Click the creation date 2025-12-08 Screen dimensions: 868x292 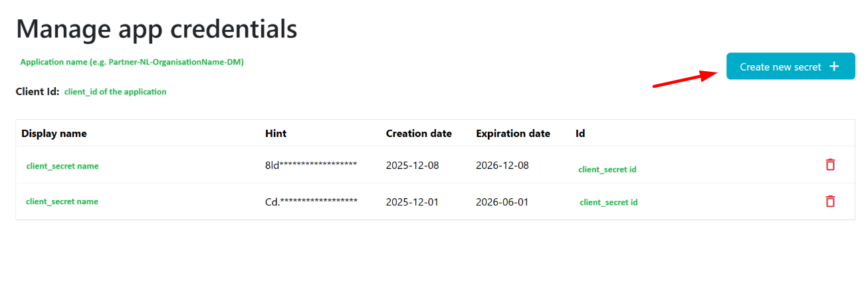point(412,165)
